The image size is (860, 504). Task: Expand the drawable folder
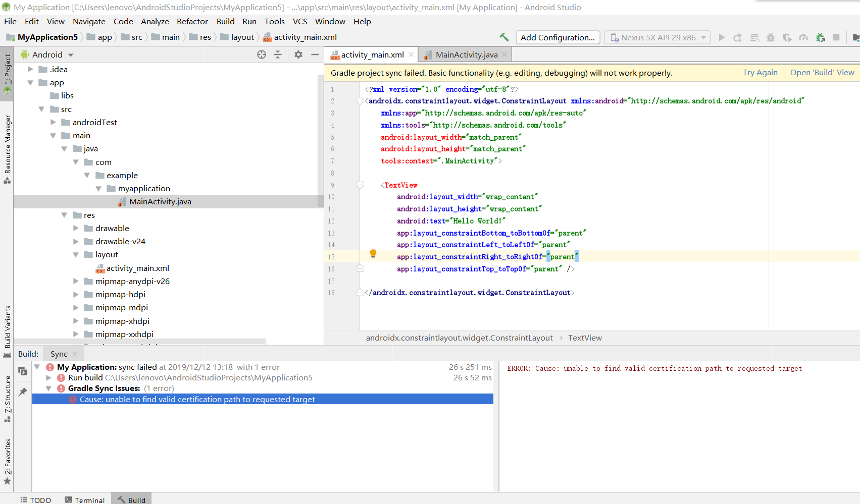tap(76, 228)
